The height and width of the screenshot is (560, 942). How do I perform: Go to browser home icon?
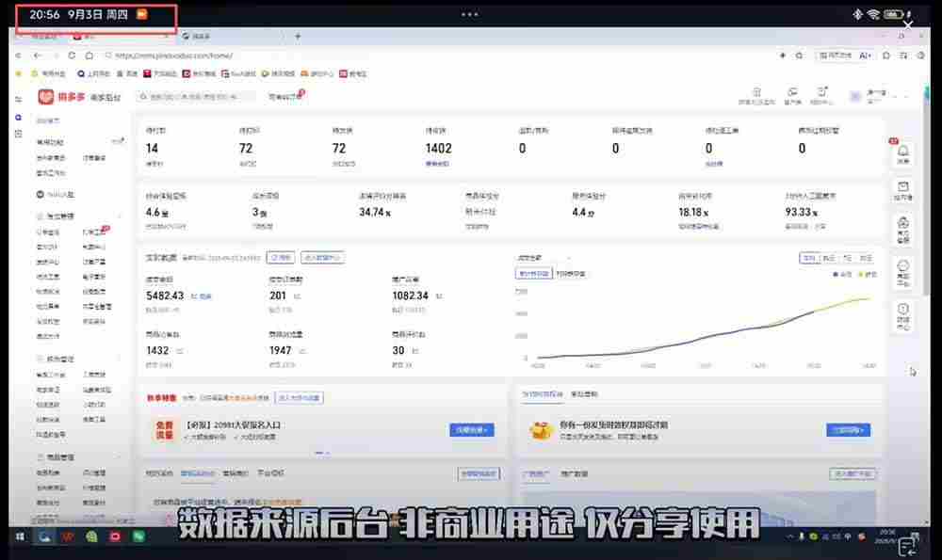(x=89, y=56)
